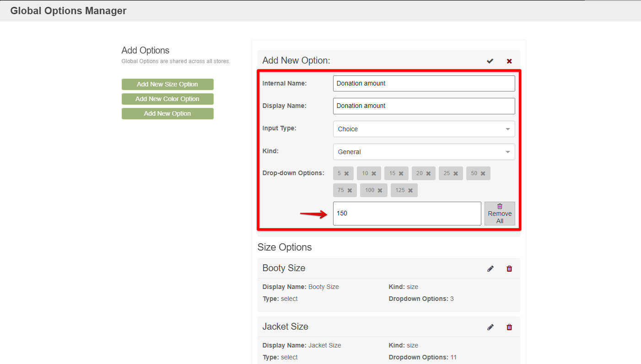Click the green Add New Option button
The height and width of the screenshot is (364, 641).
point(167,113)
